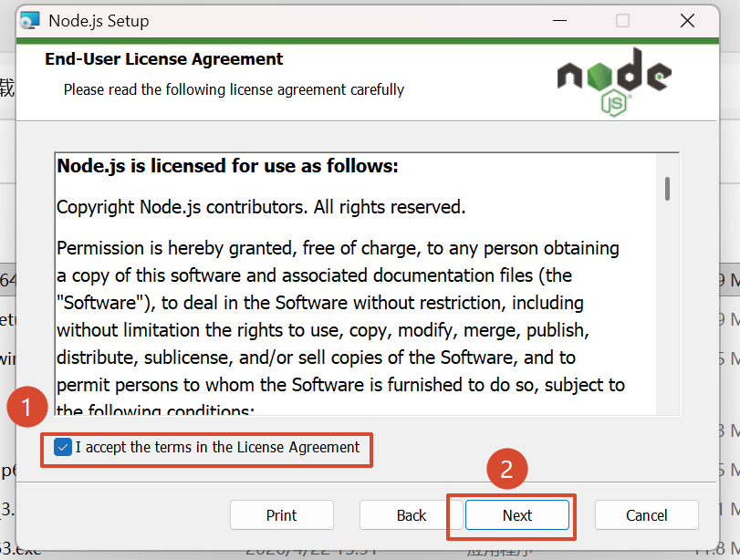Go Back to the previous setup step
This screenshot has height=560, width=740.
tap(412, 515)
